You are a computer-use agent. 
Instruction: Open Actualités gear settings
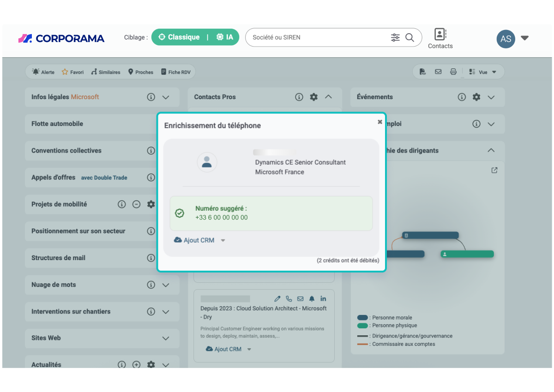[x=151, y=365]
